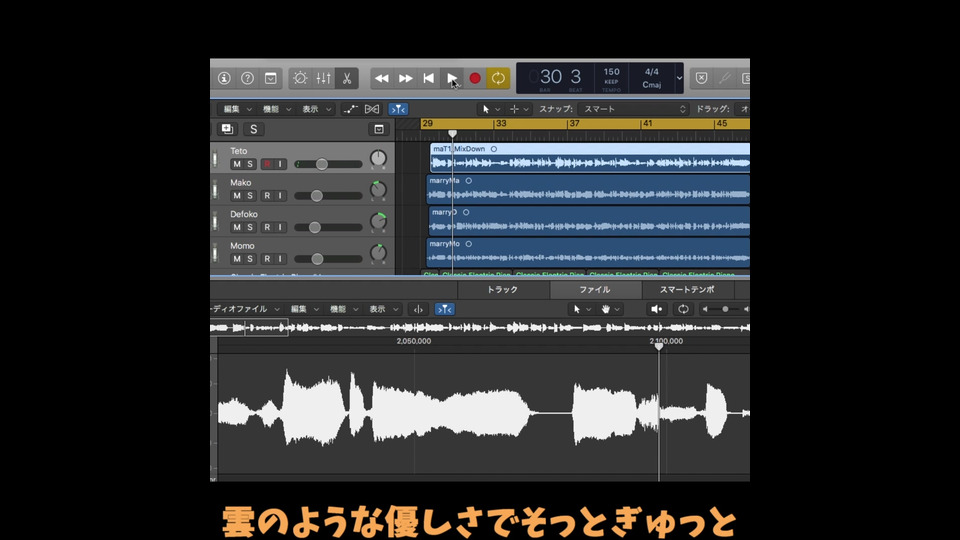
Task: Click the bar position 30
Action: pyautogui.click(x=550, y=77)
